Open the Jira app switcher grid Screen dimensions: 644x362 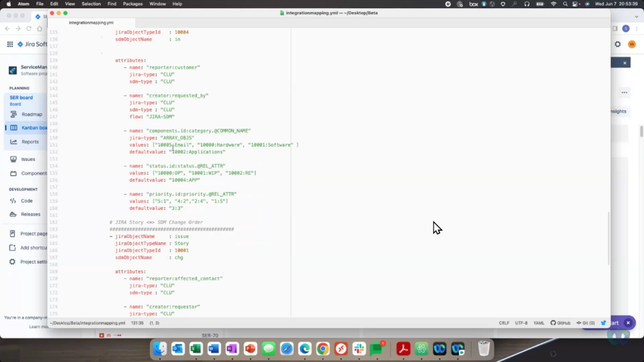tap(10, 44)
